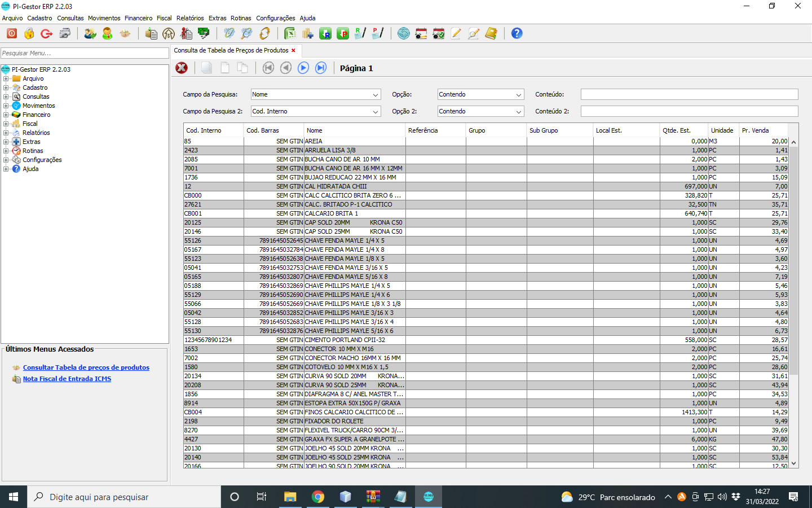Select the CIMENTO PORTLAND CPII-32 row
Image resolution: width=812 pixels, height=508 pixels.
[x=486, y=340]
